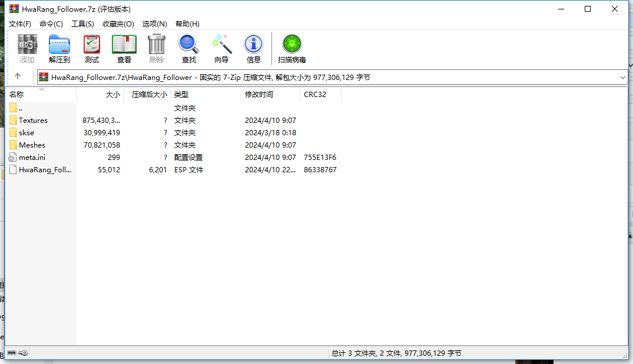Viewport: 633px width, 364px height.
Task: Click the 扫描病毒 (Virus Scan) icon
Action: point(292,44)
